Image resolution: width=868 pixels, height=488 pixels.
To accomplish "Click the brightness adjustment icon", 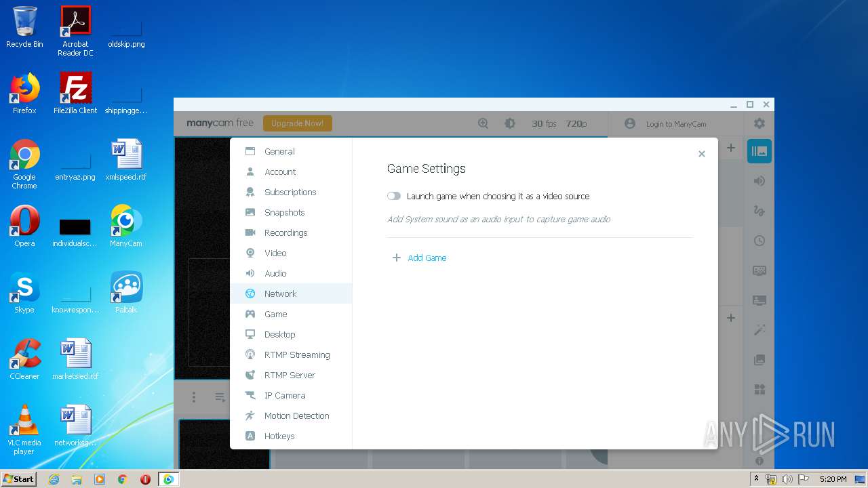I will (x=510, y=123).
